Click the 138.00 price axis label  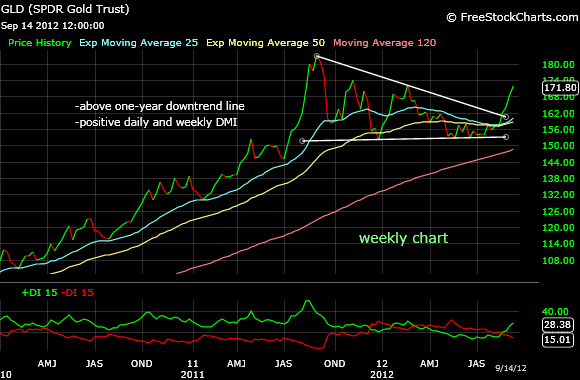coord(558,179)
